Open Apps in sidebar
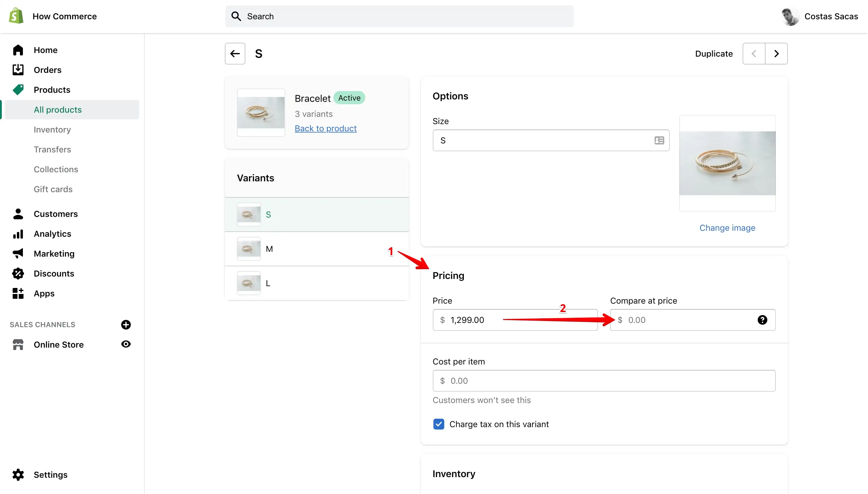 [44, 293]
